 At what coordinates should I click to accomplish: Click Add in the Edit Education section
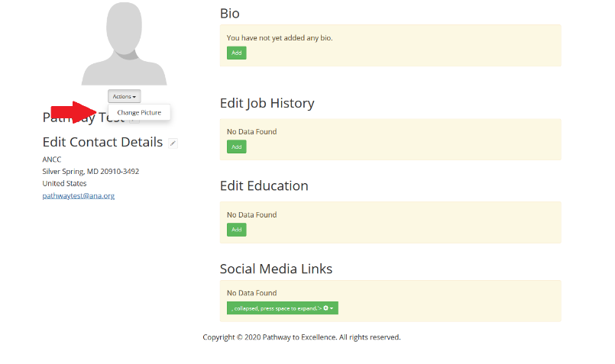coord(236,230)
